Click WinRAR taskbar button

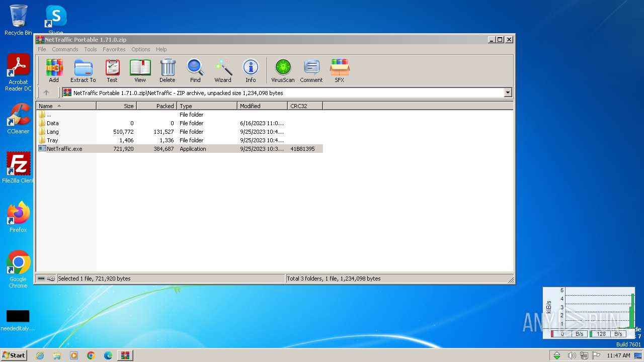pyautogui.click(x=125, y=355)
